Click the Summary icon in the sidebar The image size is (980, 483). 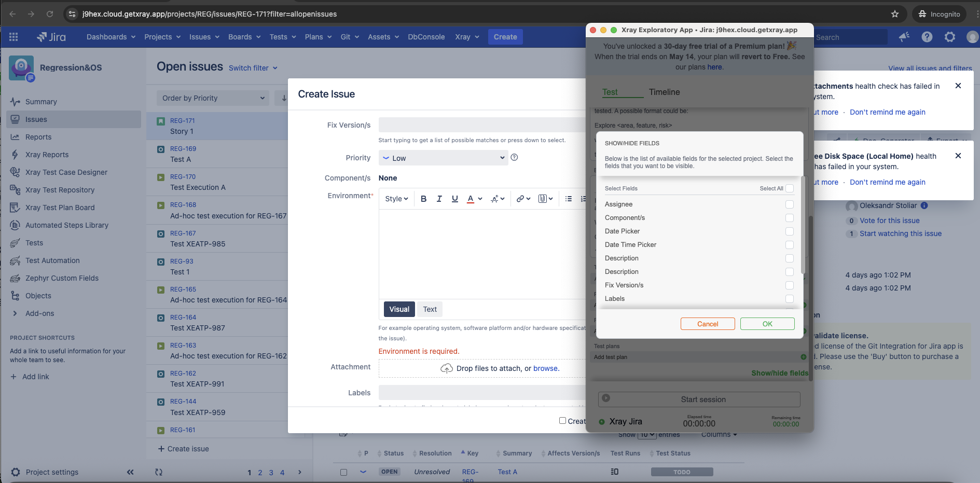point(15,102)
